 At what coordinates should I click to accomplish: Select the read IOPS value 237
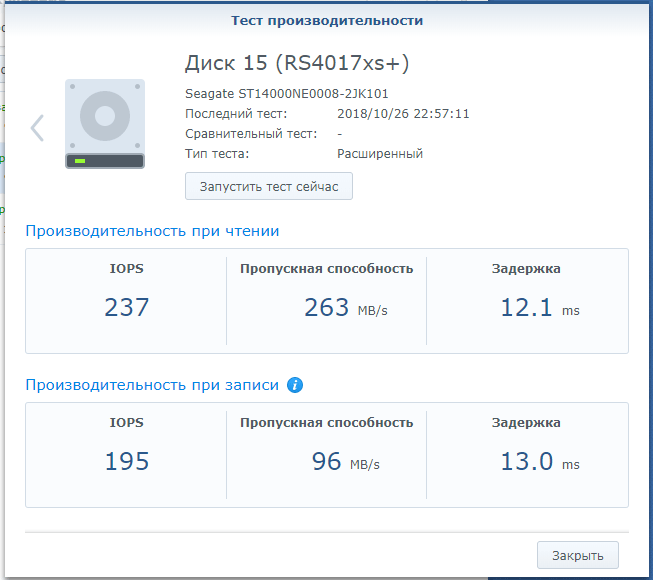click(126, 308)
